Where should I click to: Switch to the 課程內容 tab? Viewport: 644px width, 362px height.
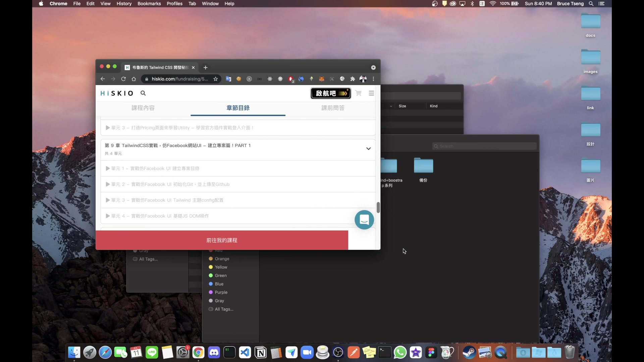143,108
